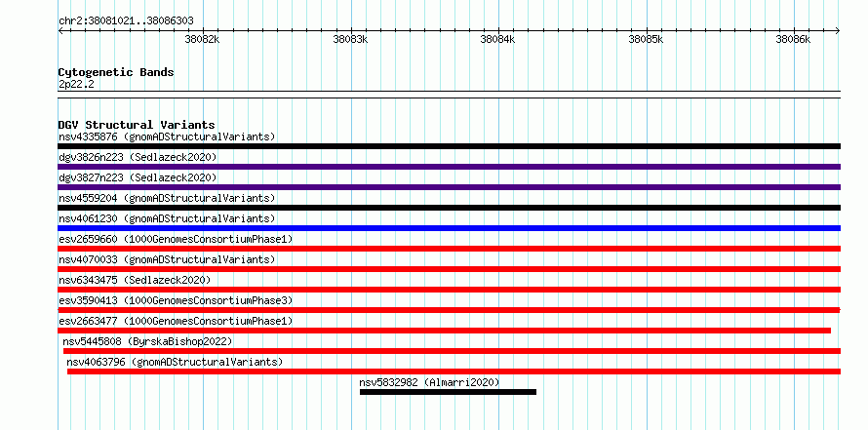The width and height of the screenshot is (868, 430).
Task: Open nsv4061230 gnomAD variant label
Action: click(x=167, y=218)
